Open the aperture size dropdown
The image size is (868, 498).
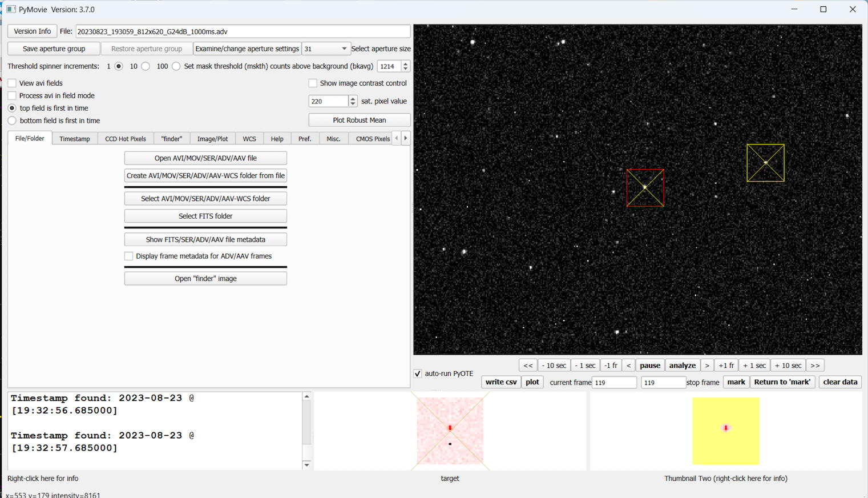[x=326, y=49]
